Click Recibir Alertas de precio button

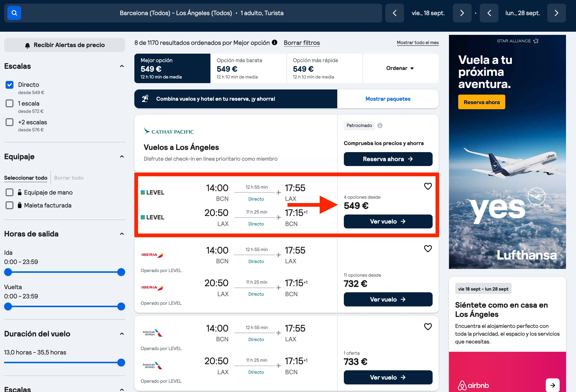65,45
